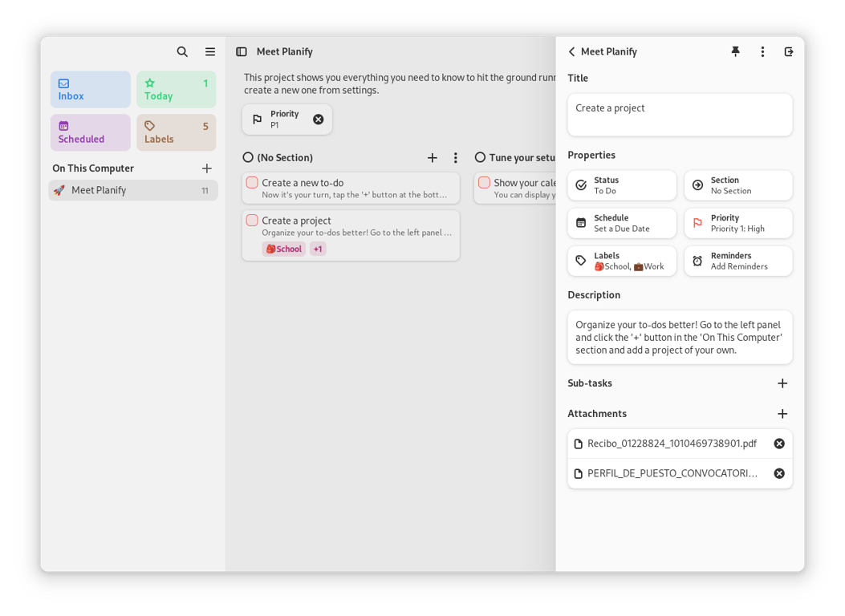Set a due date via Schedule

point(622,223)
